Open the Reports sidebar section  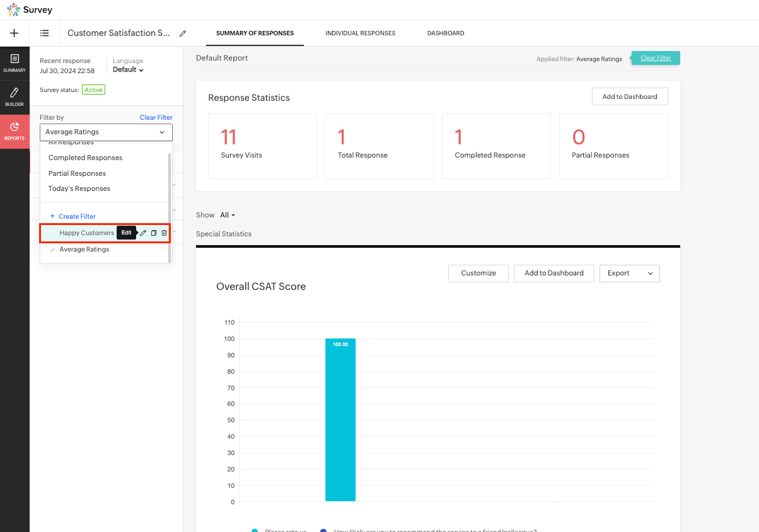14,131
